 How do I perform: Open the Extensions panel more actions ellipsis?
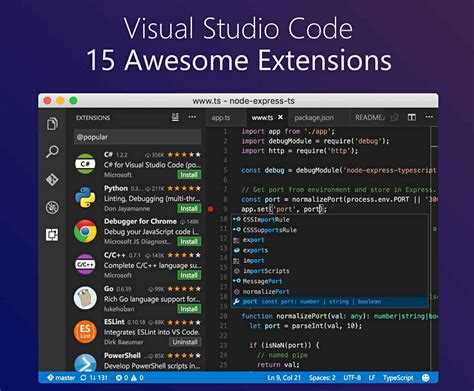pyautogui.click(x=192, y=117)
